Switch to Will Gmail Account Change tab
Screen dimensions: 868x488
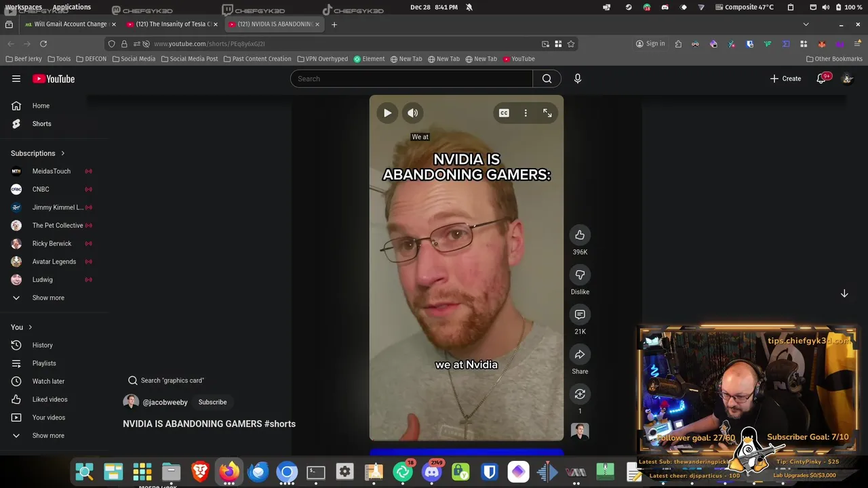[70, 24]
